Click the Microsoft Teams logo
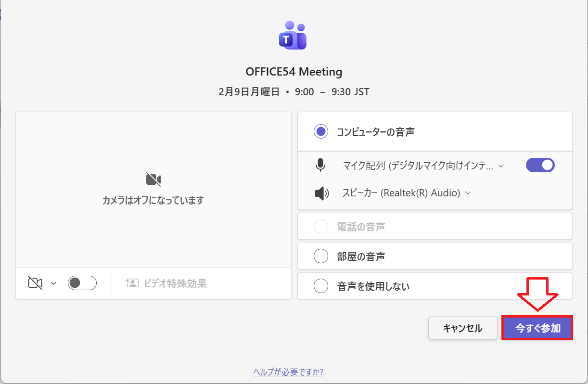Viewport: 588px width, 384px height. [293, 36]
